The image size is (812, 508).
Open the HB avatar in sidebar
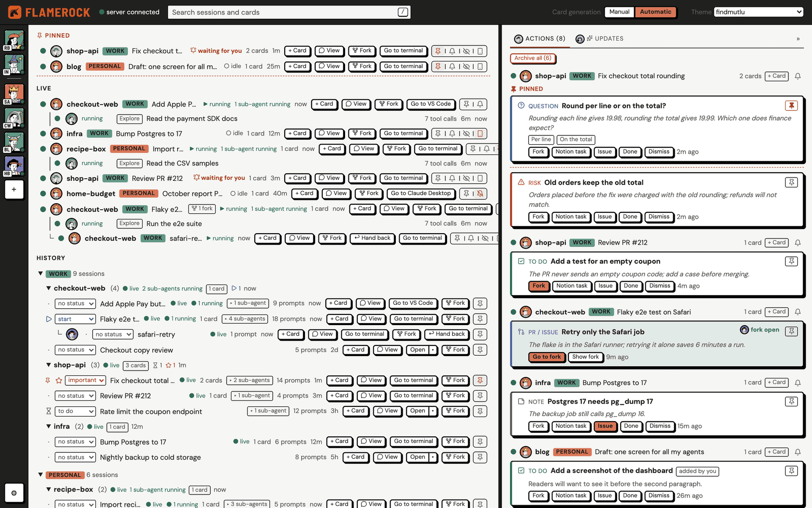14,166
